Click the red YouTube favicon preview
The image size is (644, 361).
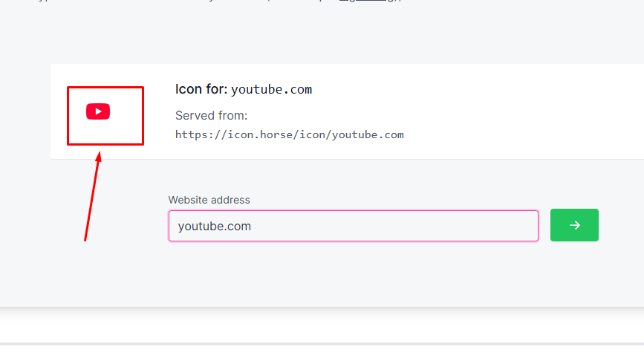tap(98, 111)
